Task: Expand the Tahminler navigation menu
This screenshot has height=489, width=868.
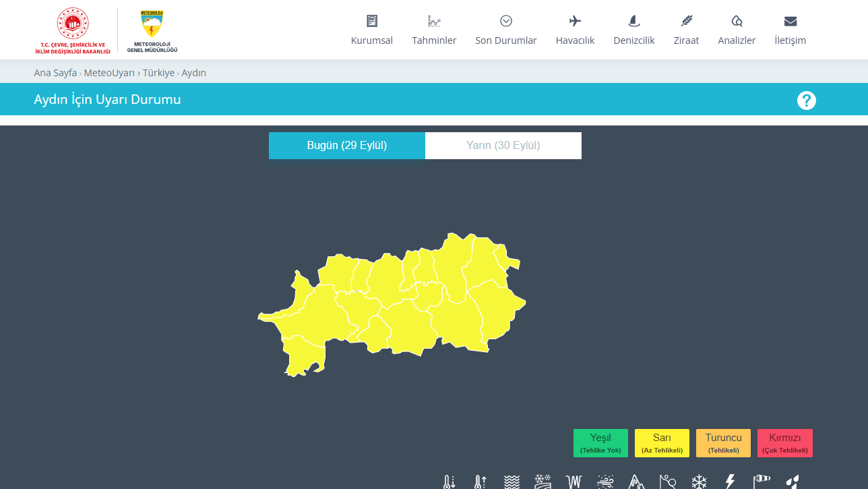Action: 434,30
